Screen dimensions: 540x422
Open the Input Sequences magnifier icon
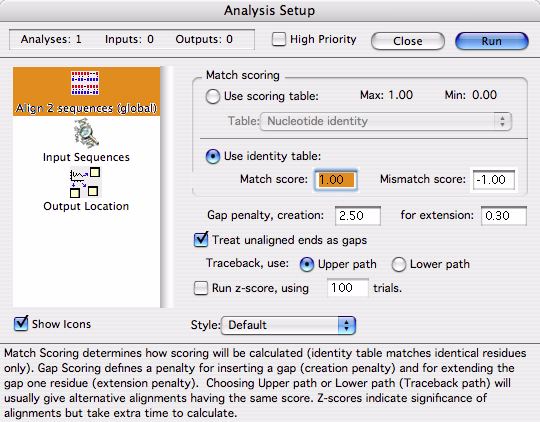click(86, 133)
